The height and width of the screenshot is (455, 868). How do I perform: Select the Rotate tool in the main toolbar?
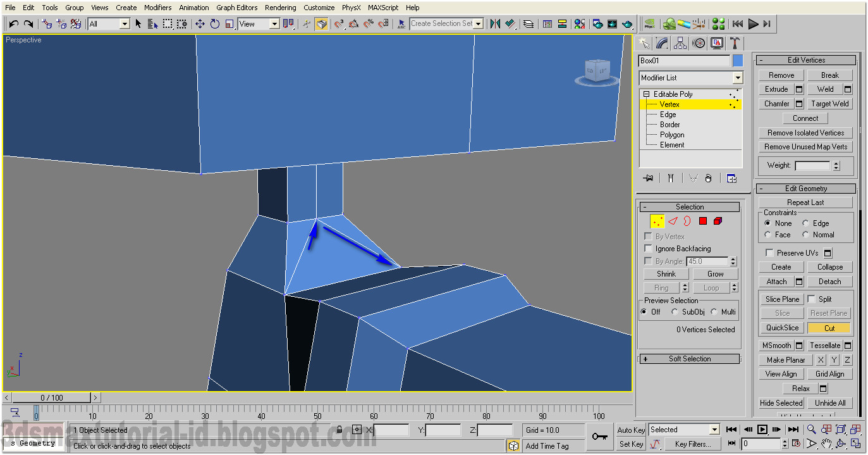pos(215,23)
